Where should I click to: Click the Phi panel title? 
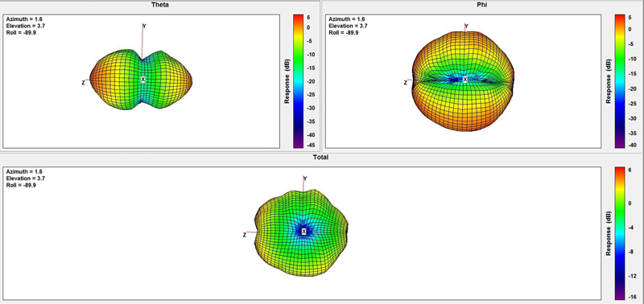[482, 5]
